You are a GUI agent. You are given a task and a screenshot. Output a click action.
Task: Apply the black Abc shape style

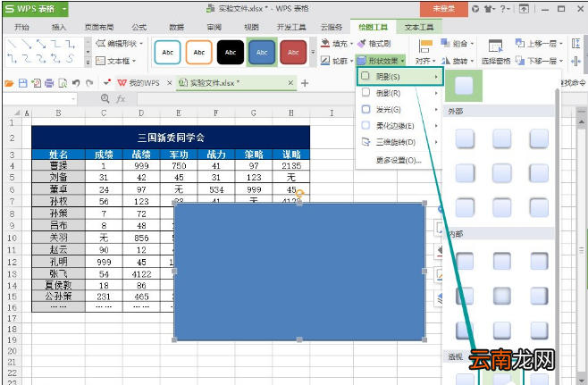coord(231,52)
